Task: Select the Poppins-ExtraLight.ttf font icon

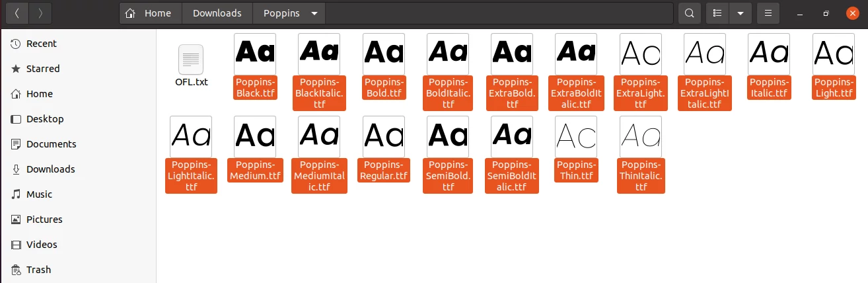Action: [640, 54]
